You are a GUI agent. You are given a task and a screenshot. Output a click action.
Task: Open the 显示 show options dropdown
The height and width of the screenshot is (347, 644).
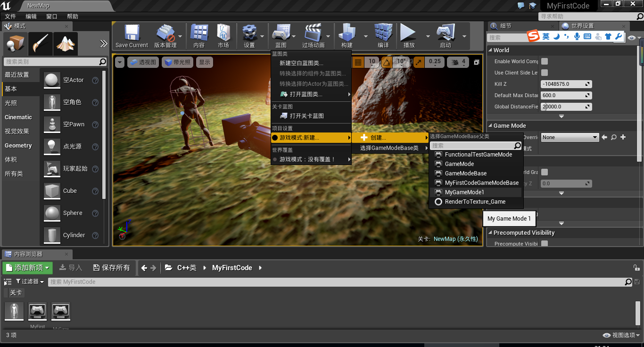204,62
